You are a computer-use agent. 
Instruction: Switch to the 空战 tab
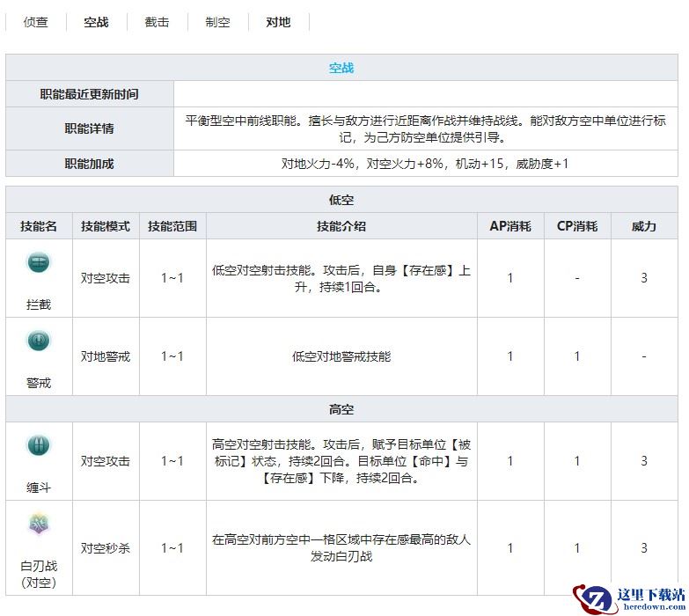tap(96, 22)
